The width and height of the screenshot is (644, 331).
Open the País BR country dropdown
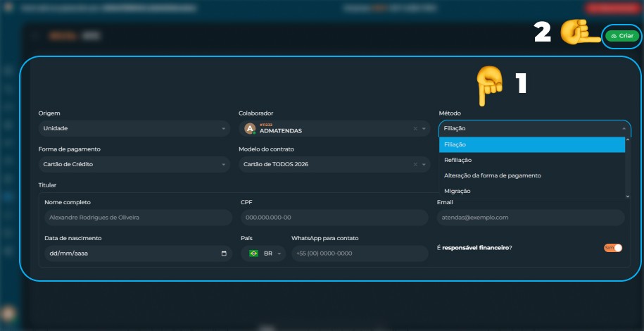pyautogui.click(x=263, y=254)
